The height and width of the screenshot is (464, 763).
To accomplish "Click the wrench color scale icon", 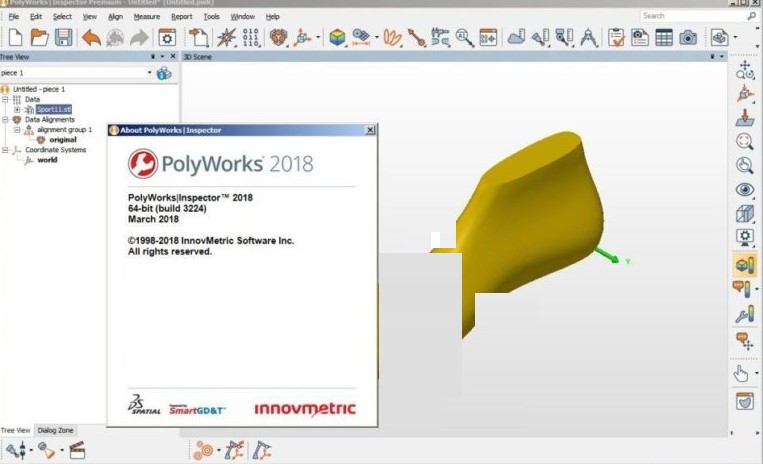I will coord(745,315).
